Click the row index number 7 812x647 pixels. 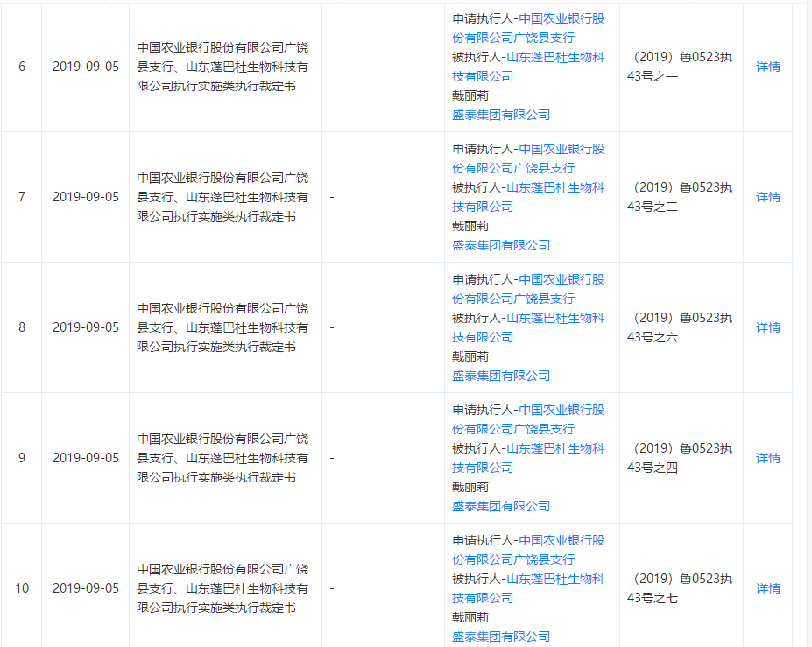pos(22,197)
